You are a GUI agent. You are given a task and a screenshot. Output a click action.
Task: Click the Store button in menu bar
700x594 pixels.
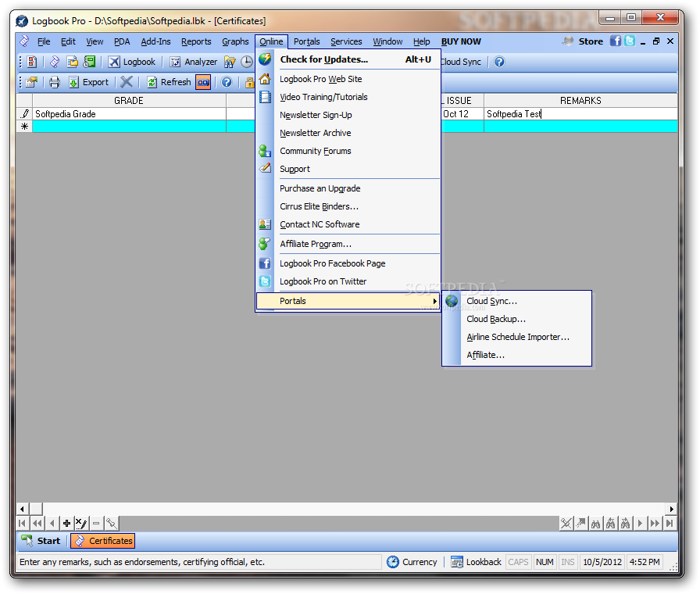pyautogui.click(x=583, y=41)
